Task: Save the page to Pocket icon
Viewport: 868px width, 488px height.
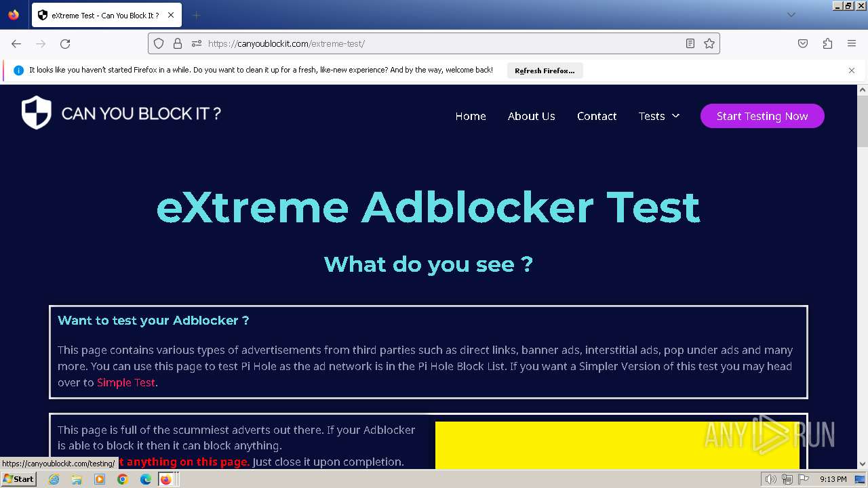Action: coord(803,43)
